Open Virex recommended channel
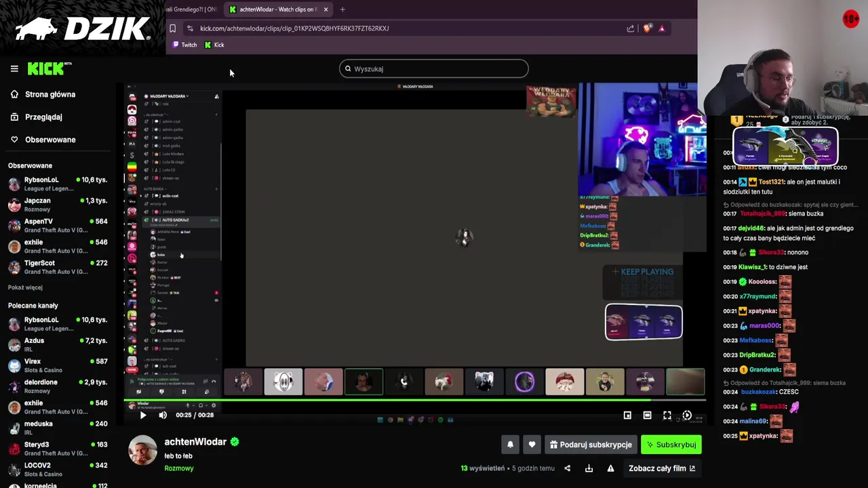This screenshot has width=868, height=488. tap(58, 365)
